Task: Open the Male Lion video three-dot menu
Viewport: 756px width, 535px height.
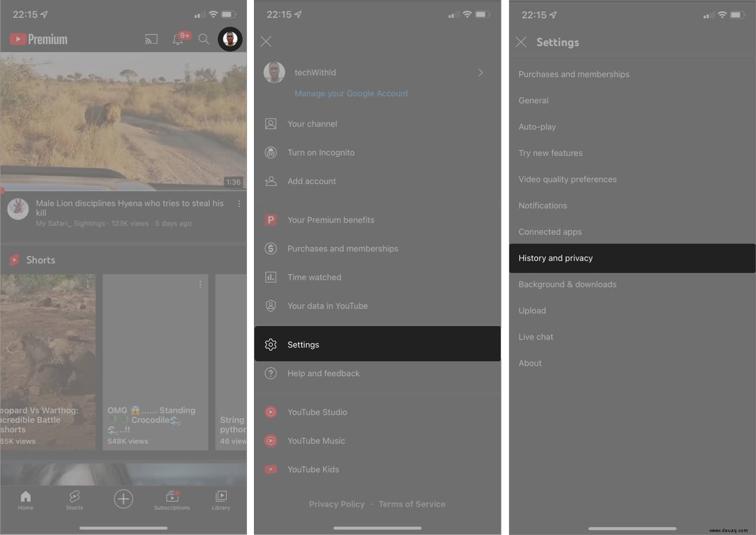Action: pos(239,204)
